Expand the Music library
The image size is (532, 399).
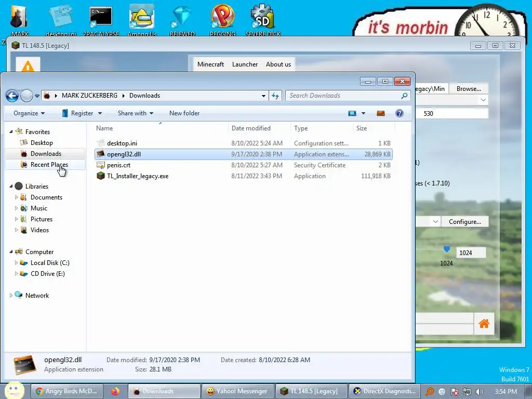click(16, 208)
